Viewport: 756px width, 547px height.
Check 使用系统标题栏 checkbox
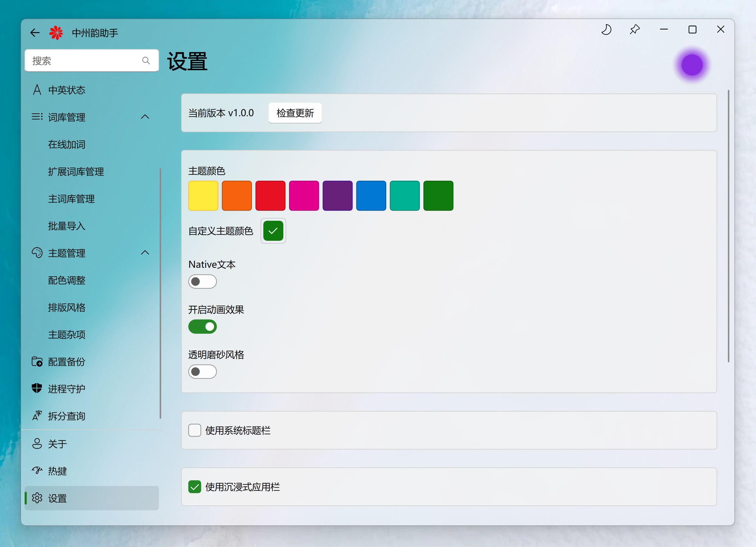(x=195, y=430)
